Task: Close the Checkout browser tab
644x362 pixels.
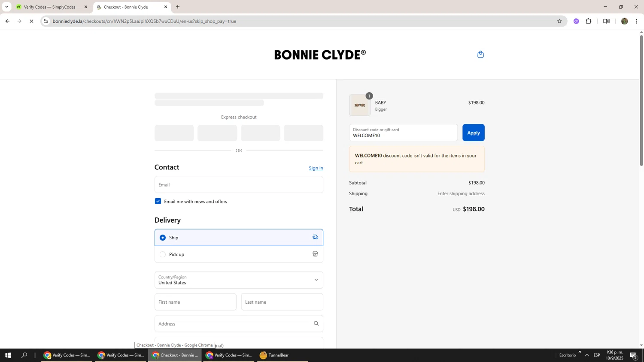Action: coord(166,7)
